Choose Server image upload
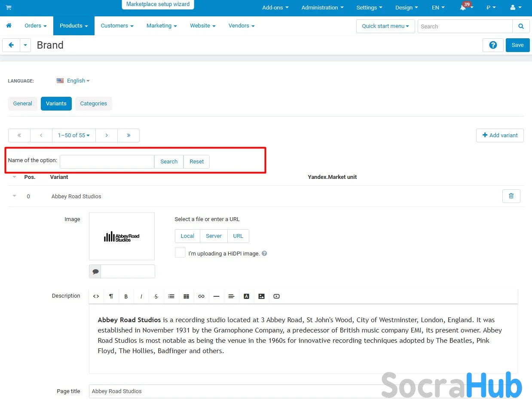Screen dimensions: 532x400 tap(214, 236)
